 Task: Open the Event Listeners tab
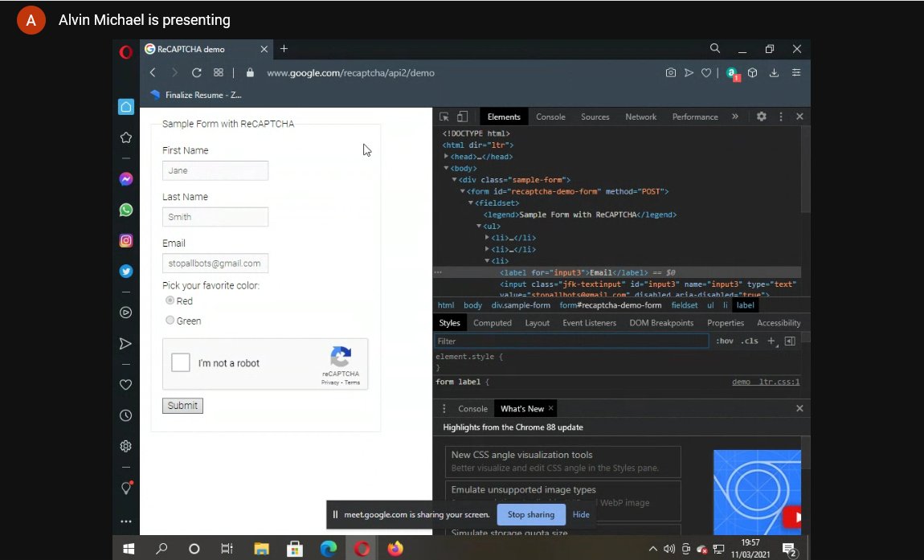(589, 323)
